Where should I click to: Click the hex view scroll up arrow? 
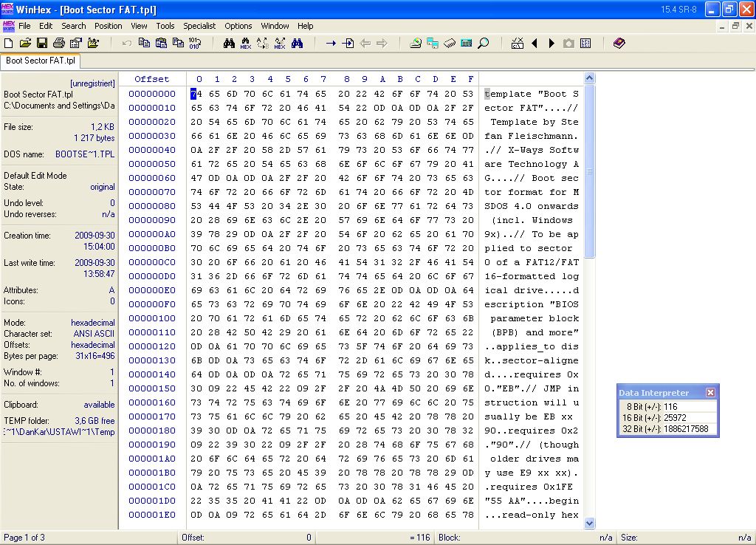(589, 78)
